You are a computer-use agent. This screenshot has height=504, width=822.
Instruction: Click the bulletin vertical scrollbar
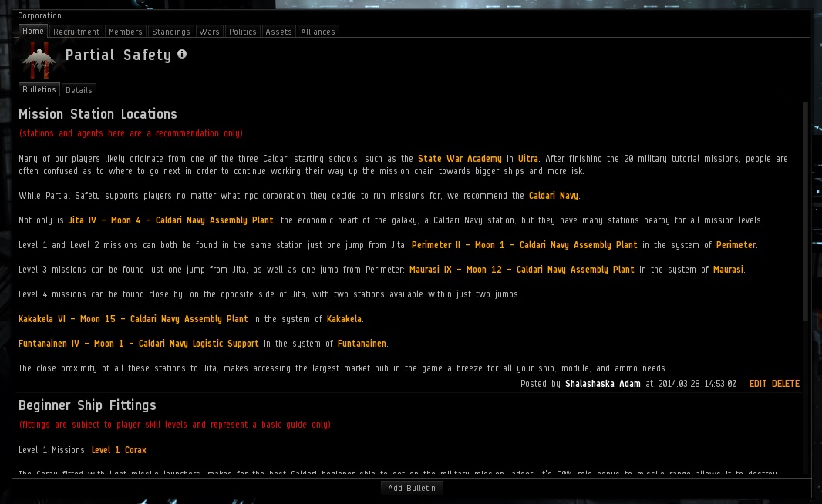coord(805,211)
